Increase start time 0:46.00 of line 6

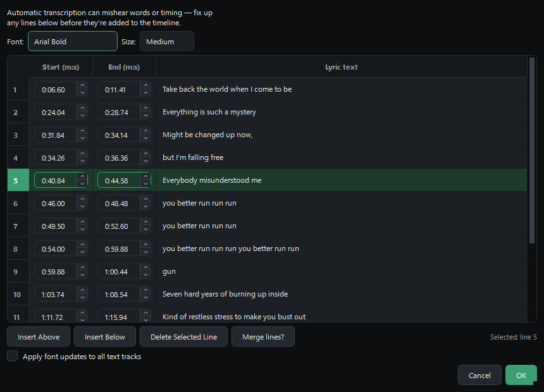tap(82, 199)
